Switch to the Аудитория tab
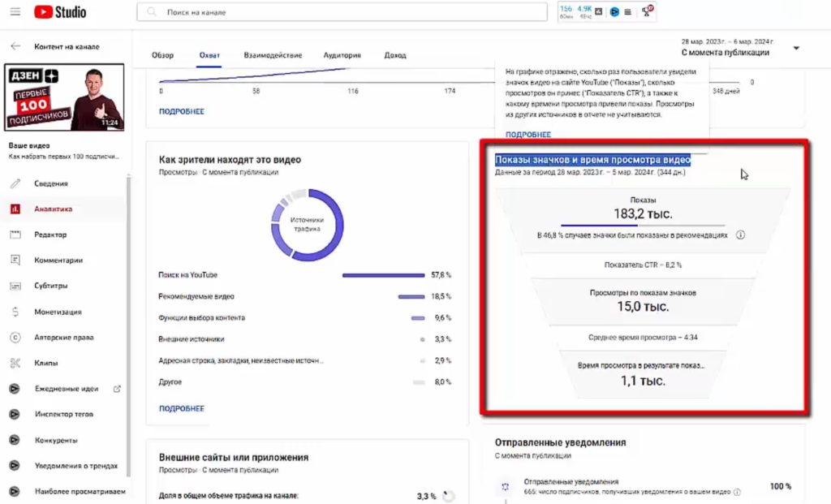 (x=342, y=55)
